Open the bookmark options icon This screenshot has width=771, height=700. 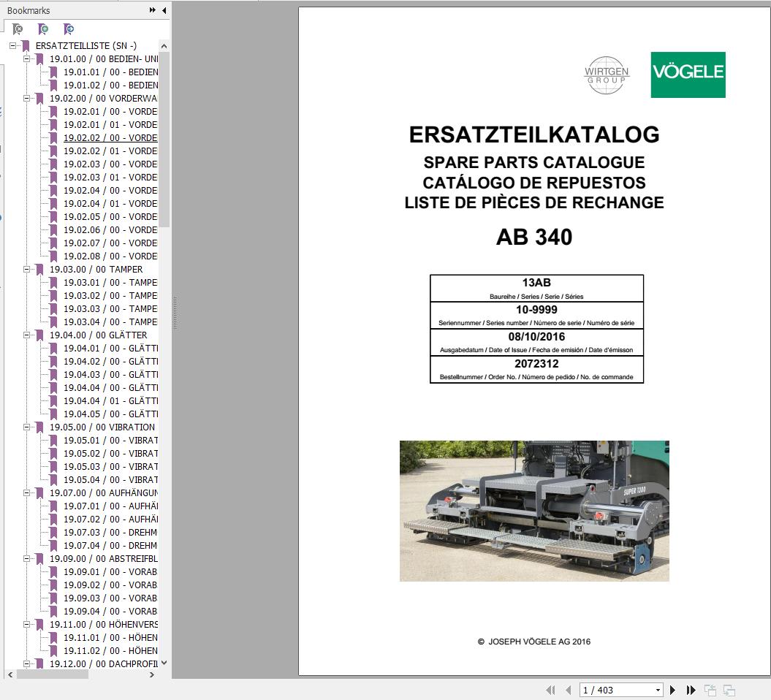tap(68, 29)
